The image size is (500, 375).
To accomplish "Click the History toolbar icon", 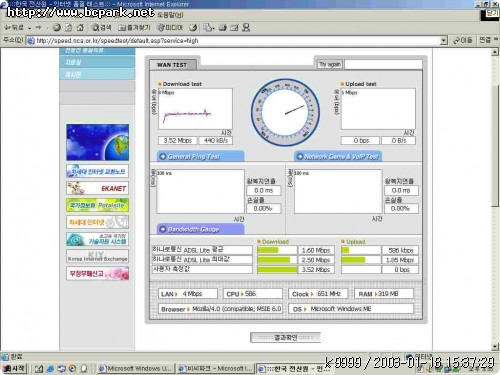I will pyautogui.click(x=193, y=28).
